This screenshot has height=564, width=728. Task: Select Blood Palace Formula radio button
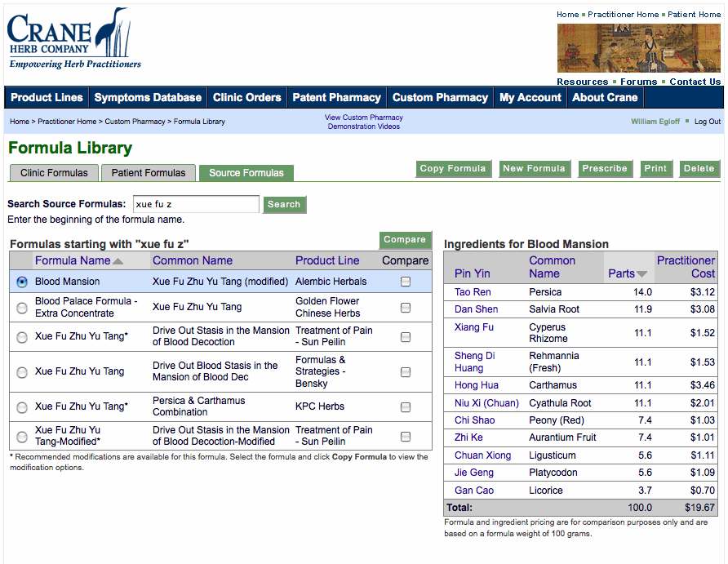click(x=21, y=308)
